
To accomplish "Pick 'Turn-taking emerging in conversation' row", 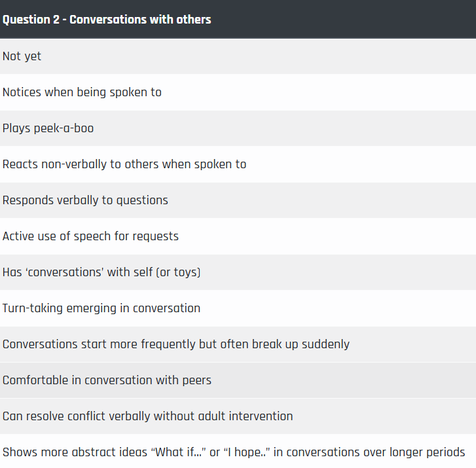I will 238,308.
